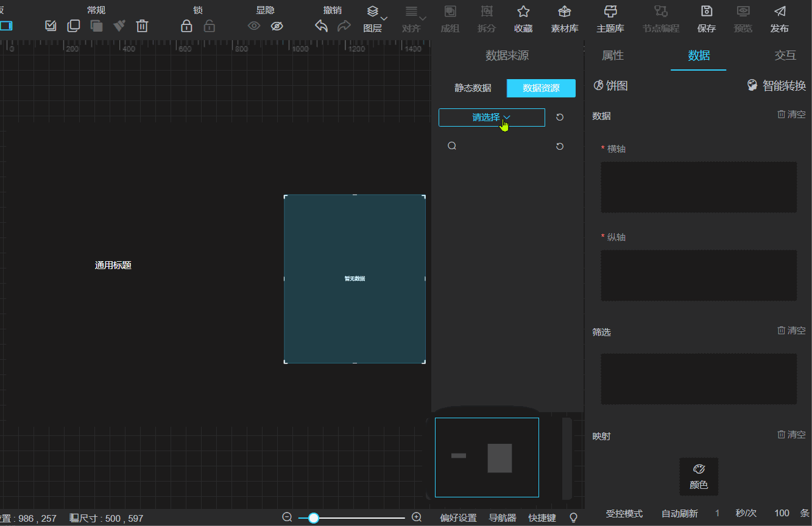Switch to the 数据资源 tab
This screenshot has width=812, height=526.
[x=541, y=88]
